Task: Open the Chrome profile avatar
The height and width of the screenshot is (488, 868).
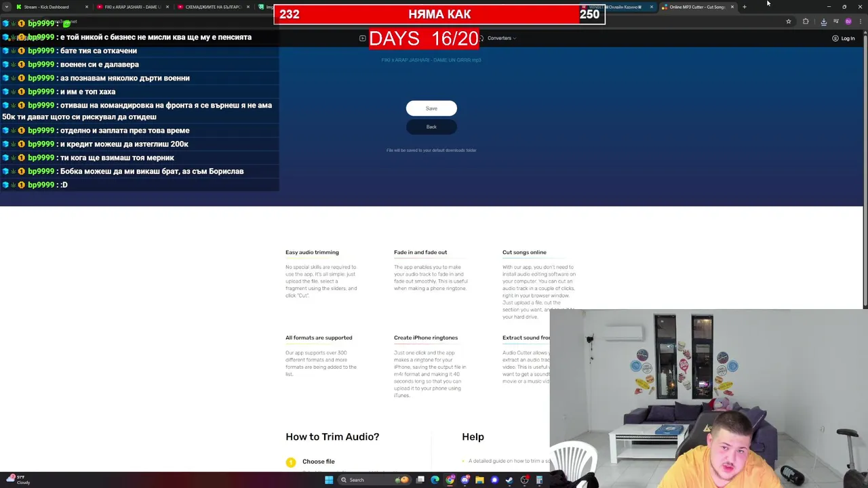Action: (848, 22)
